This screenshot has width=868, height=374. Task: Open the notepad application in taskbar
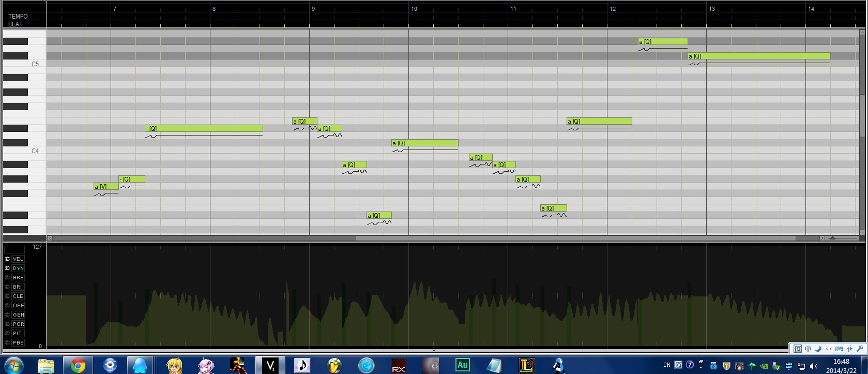click(494, 365)
